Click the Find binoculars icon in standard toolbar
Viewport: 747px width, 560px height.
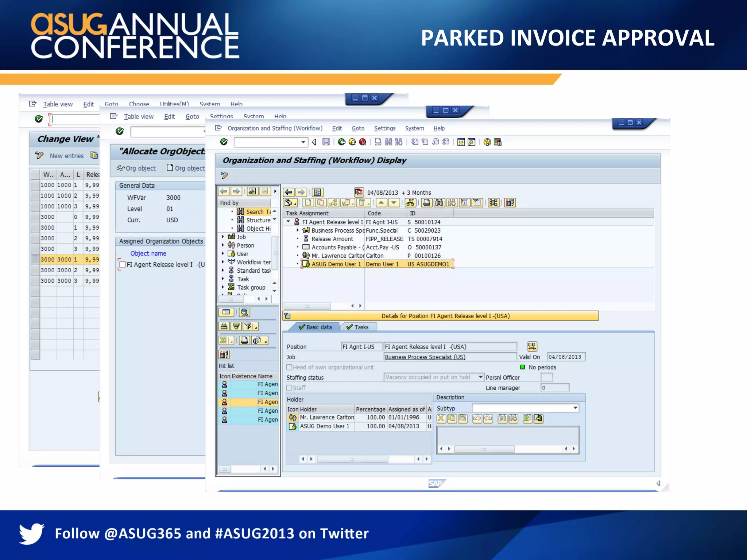click(x=388, y=142)
